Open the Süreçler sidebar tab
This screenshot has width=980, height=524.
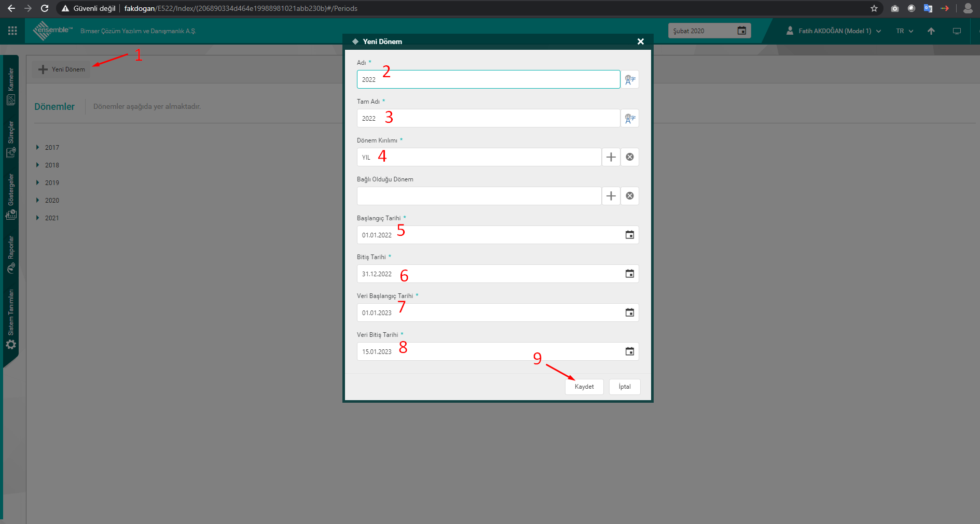tap(11, 139)
